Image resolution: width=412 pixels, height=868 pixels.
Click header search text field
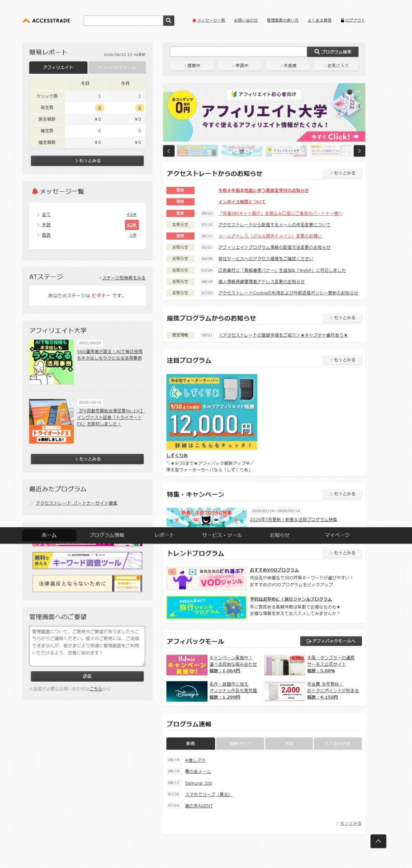pos(123,20)
